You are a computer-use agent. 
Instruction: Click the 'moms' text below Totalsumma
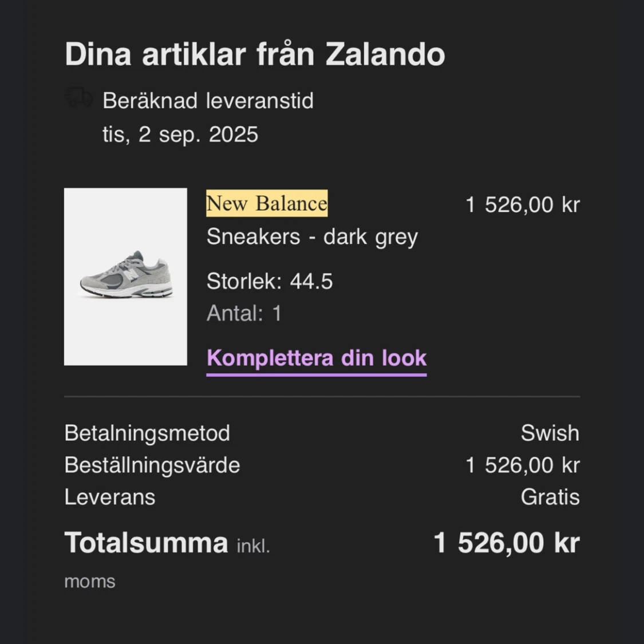90,582
